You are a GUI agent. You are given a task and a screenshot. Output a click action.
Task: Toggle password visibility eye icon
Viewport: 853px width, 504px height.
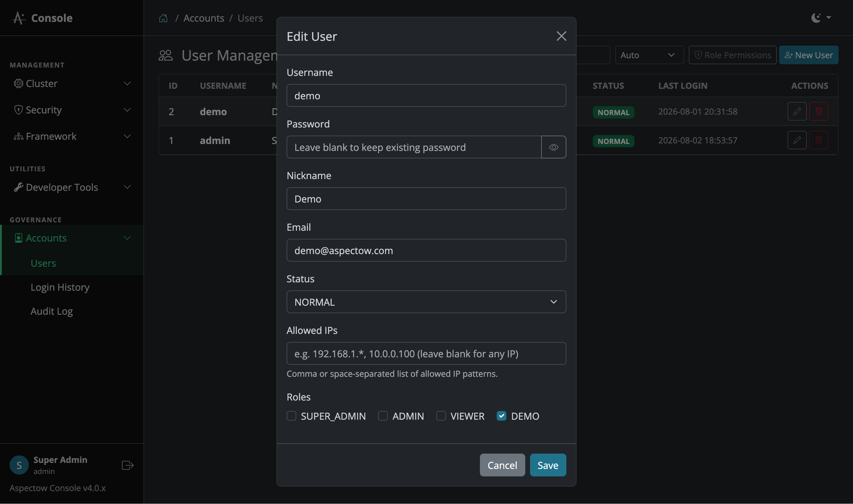[x=554, y=147]
